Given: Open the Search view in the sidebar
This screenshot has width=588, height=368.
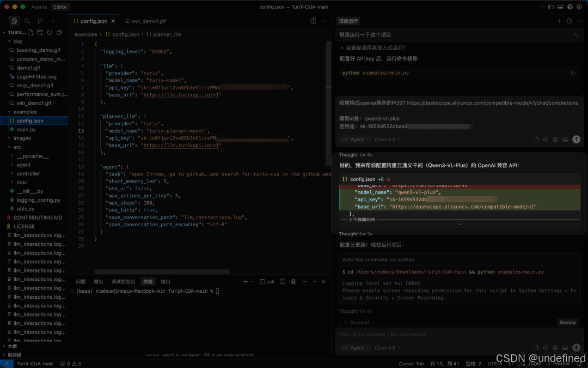Looking at the screenshot, I should click(27, 21).
